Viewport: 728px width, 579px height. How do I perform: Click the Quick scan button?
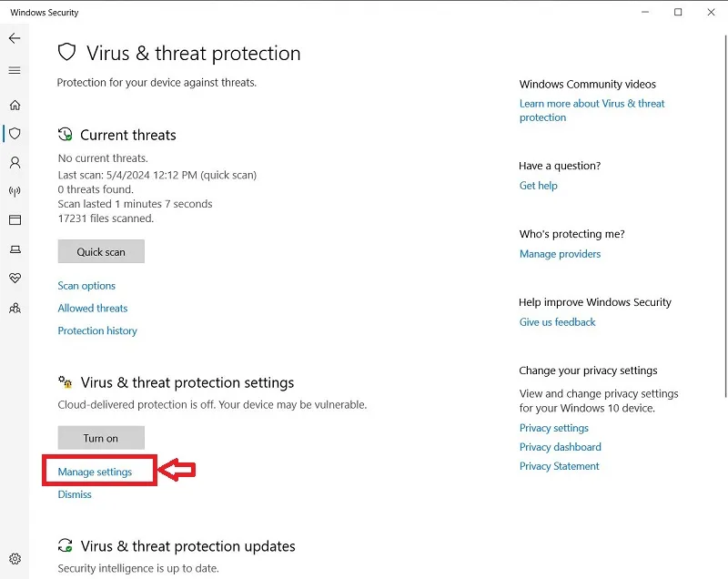click(101, 251)
